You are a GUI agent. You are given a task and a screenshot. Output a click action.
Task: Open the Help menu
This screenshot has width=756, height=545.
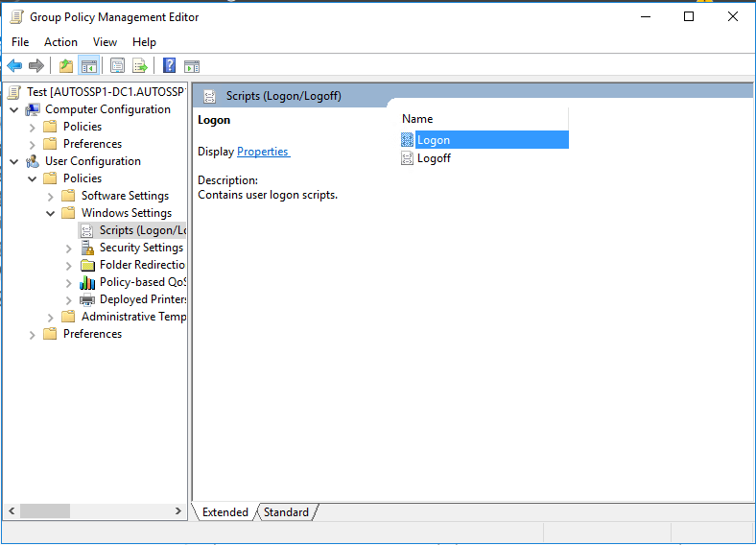coord(144,42)
